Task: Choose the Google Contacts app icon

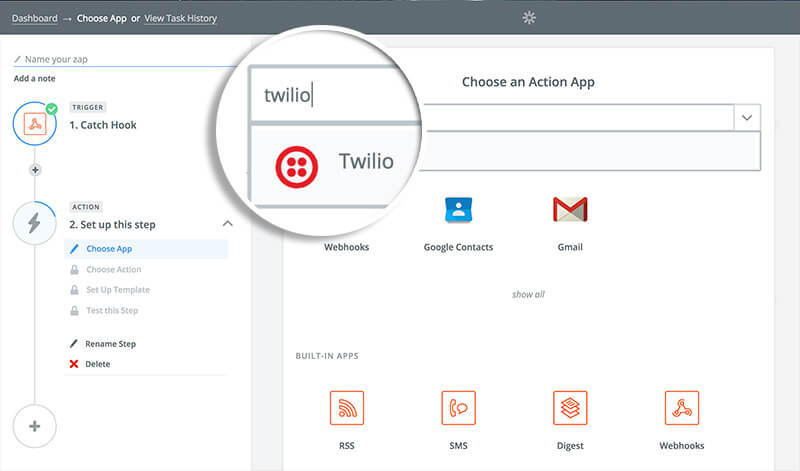Action: pyautogui.click(x=458, y=209)
